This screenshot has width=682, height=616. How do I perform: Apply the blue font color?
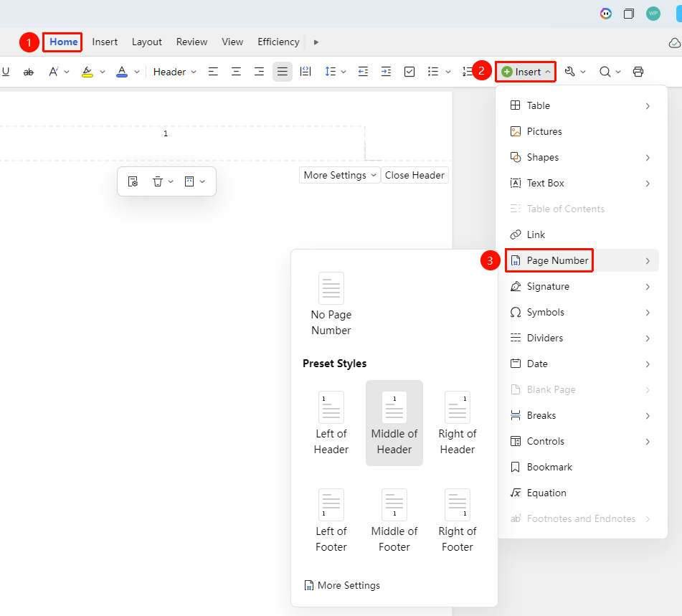point(122,72)
